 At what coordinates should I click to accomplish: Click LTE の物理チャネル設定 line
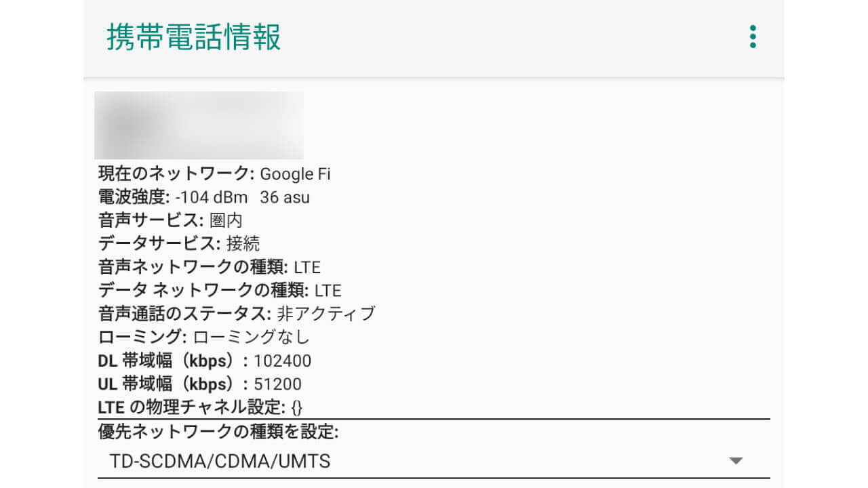click(x=200, y=407)
